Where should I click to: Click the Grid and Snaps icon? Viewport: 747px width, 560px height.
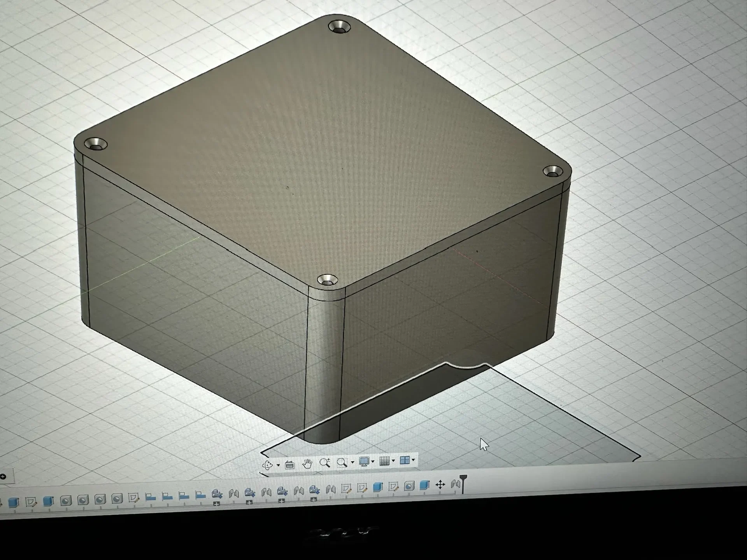tap(384, 461)
